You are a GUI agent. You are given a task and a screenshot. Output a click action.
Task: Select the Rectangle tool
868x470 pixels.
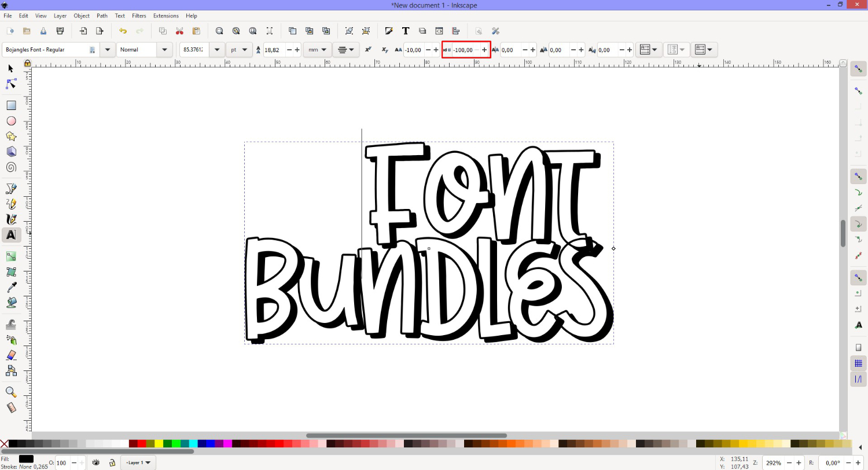click(11, 105)
